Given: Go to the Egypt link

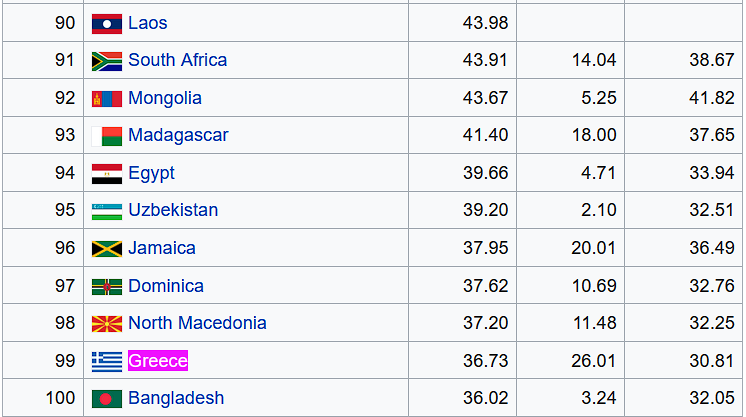Looking at the screenshot, I should [x=151, y=173].
